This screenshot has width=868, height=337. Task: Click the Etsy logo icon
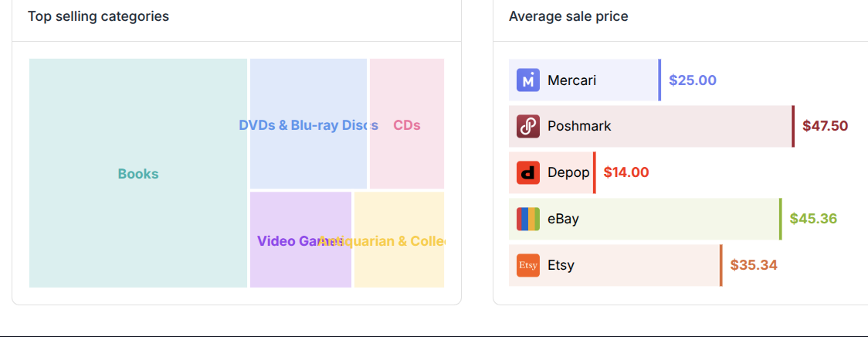[527, 265]
